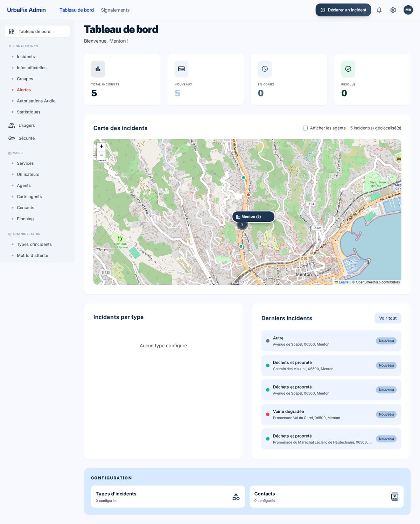Open the MA user avatar menu
Screen dimensions: 420x524
(x=408, y=10)
